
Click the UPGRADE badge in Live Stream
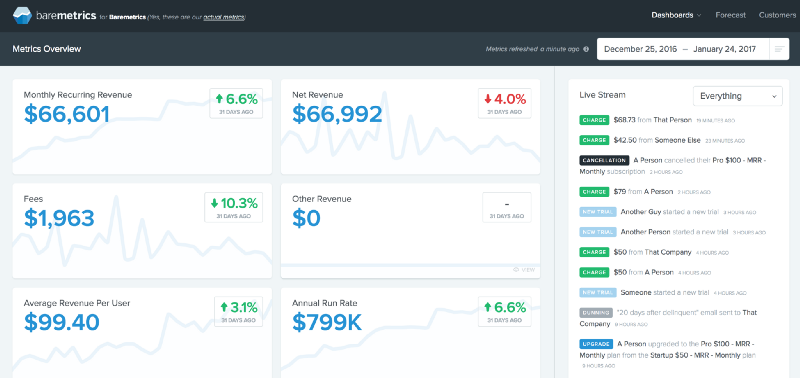594,344
